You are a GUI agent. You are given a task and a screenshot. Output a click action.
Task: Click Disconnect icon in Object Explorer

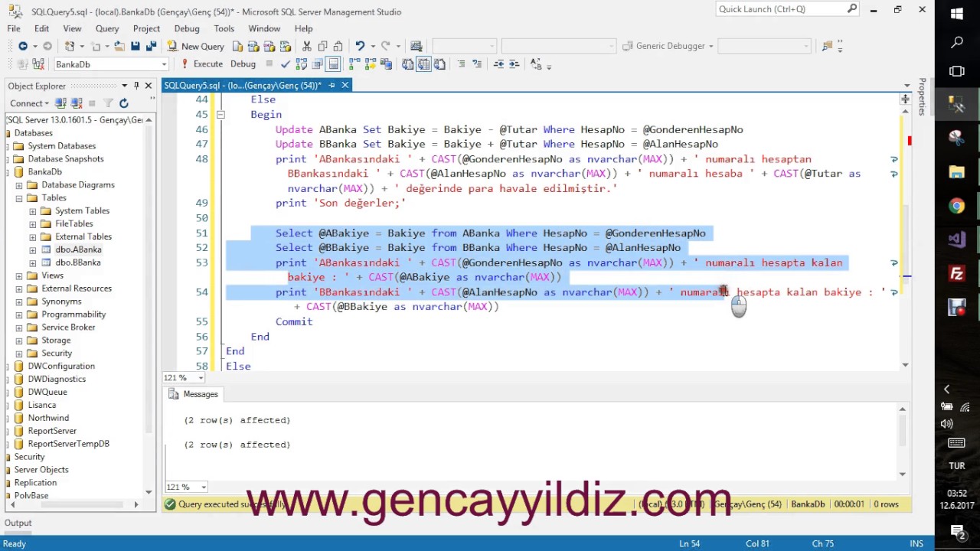[x=76, y=103]
